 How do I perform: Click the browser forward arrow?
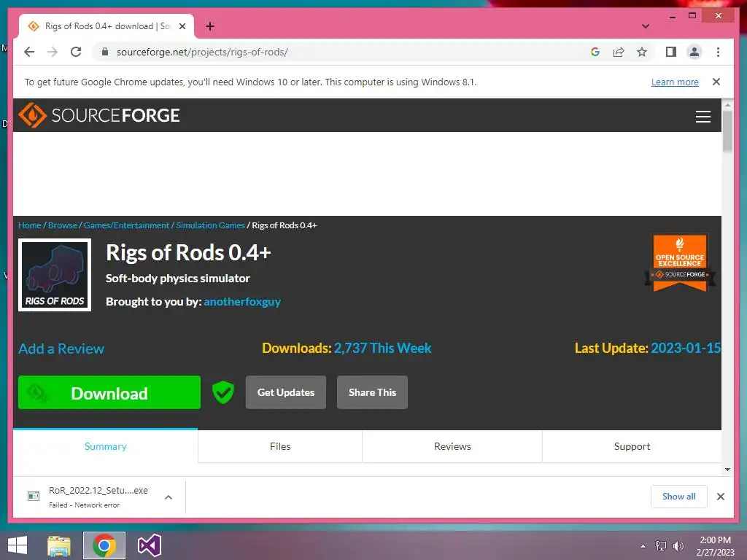(53, 52)
